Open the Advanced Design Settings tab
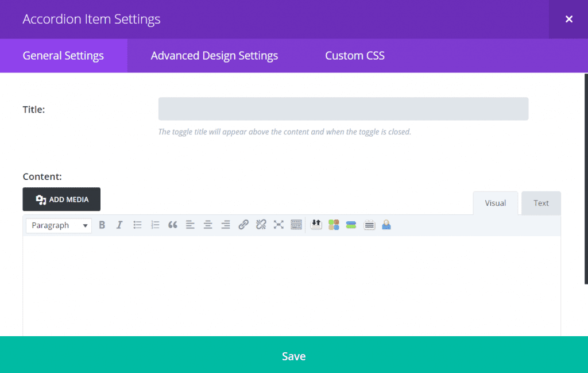588x373 pixels. (x=214, y=55)
